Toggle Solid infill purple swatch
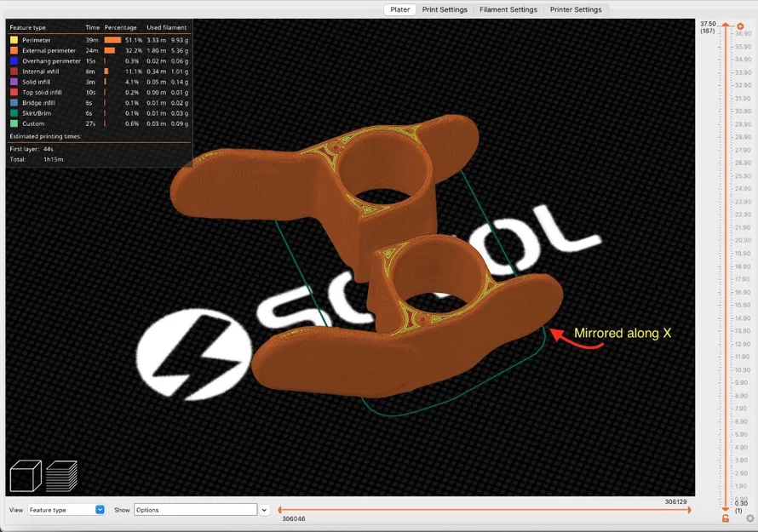 tap(14, 82)
